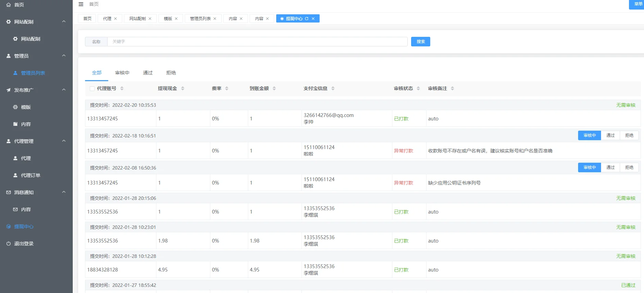Click the 关键字 search input field

point(257,42)
